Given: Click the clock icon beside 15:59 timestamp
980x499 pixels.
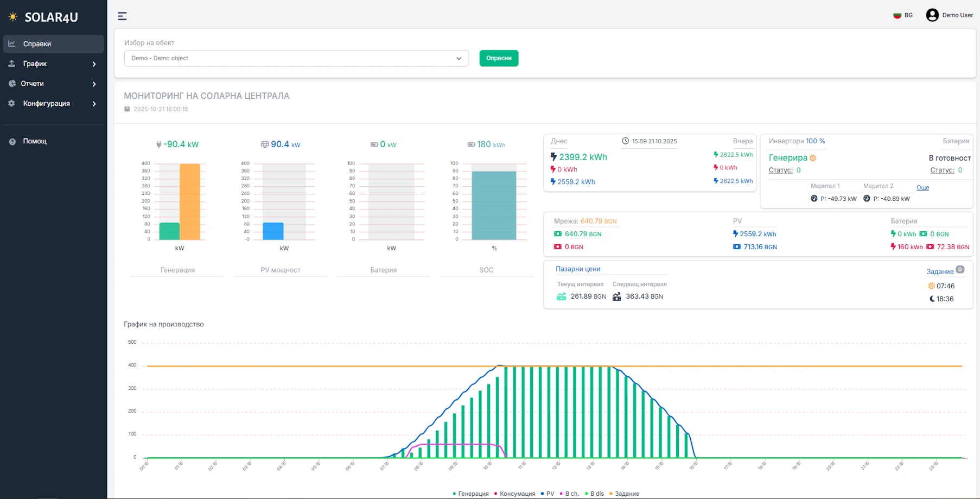Looking at the screenshot, I should 625,141.
